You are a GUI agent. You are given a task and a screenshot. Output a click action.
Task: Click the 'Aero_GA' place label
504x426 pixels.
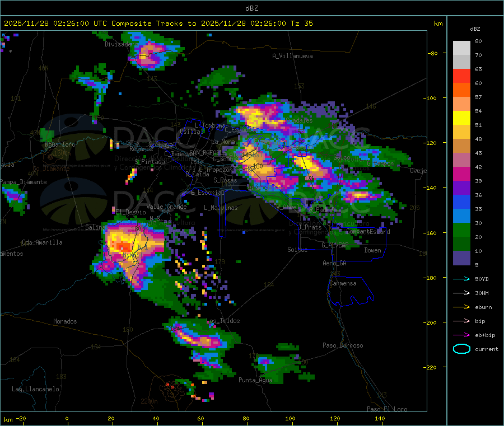(x=335, y=263)
